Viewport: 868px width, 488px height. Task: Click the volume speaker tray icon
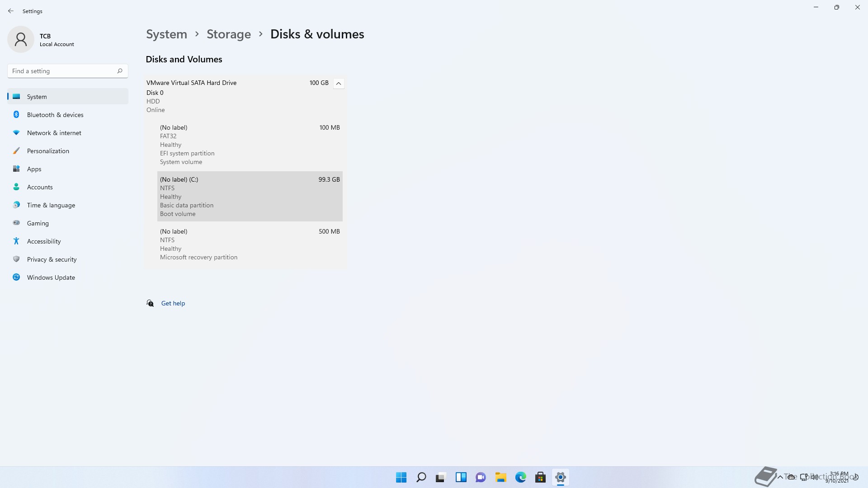click(x=815, y=477)
